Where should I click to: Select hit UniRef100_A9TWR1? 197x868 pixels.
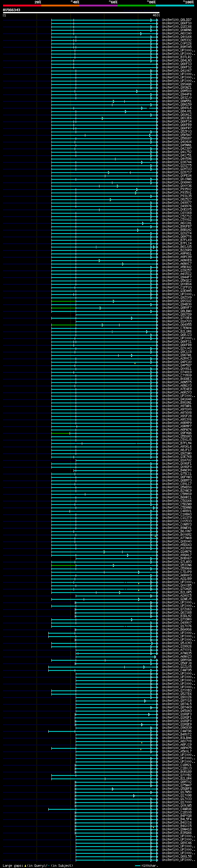click(x=177, y=406)
